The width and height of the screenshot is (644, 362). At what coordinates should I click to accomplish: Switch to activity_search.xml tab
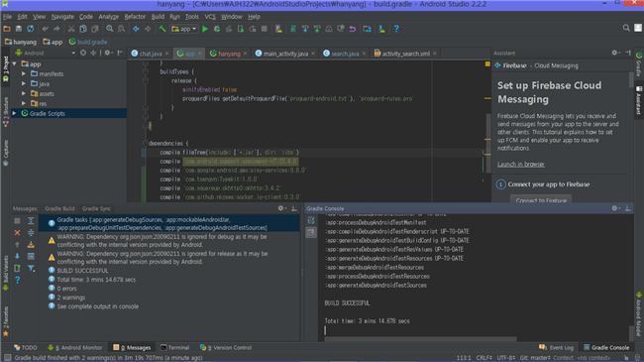tap(405, 54)
